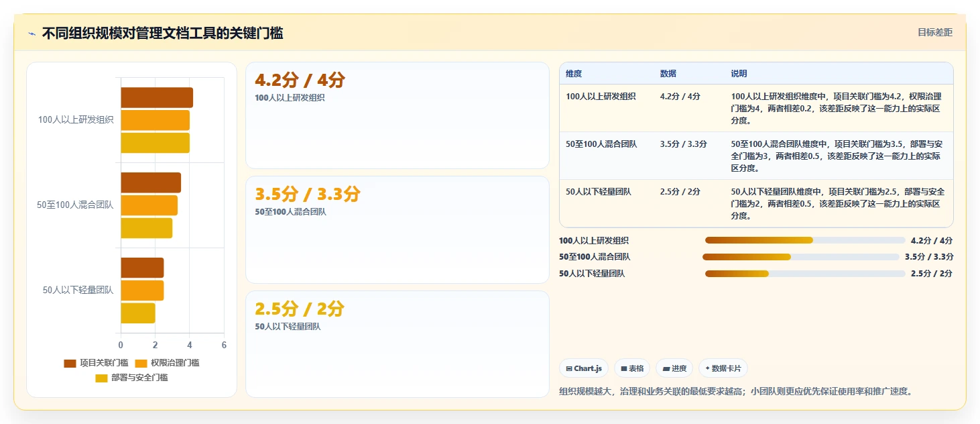Image resolution: width=980 pixels, height=424 pixels.
Task: Select the 进度 tag chip
Action: (x=674, y=368)
